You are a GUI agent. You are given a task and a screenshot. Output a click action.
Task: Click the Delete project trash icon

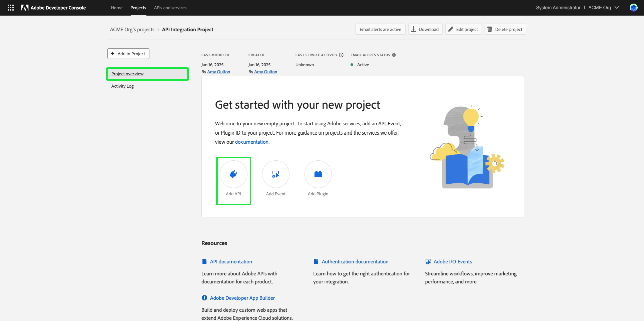click(490, 29)
